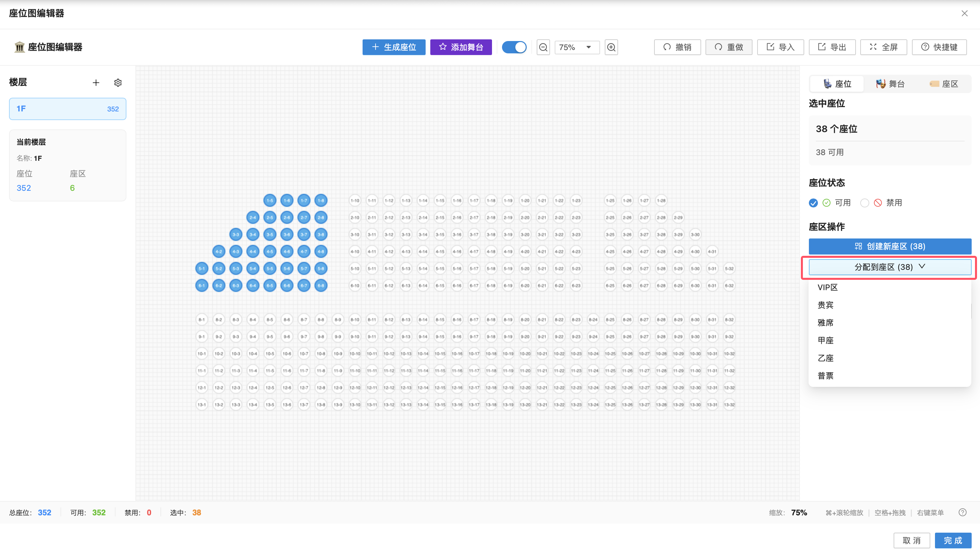The image size is (980, 557).
Task: Collapse the 分配到座区 (38) dropdown
Action: [x=890, y=266]
